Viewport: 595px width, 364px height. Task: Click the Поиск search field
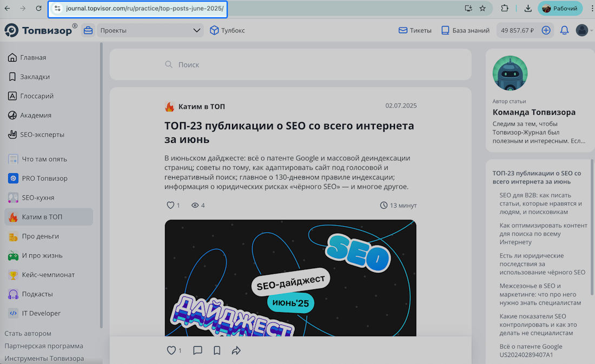tap(290, 65)
